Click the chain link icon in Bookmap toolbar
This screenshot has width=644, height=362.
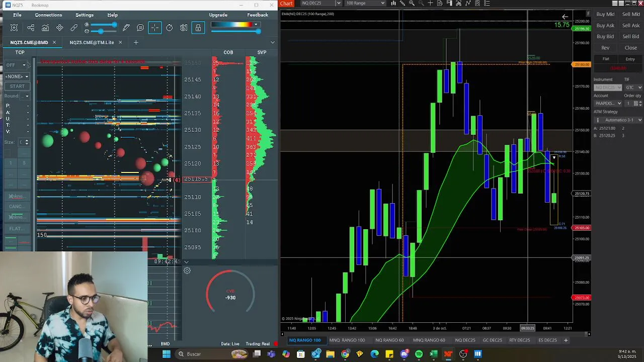point(74,28)
